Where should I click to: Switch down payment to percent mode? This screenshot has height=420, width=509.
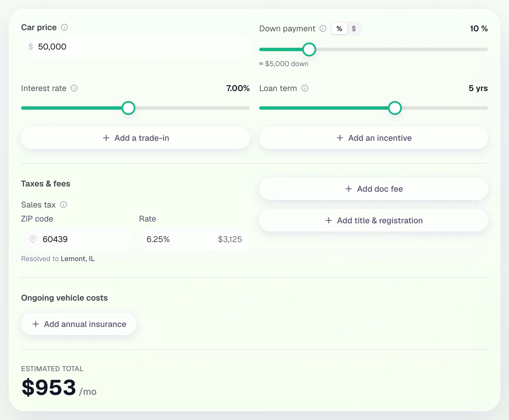(x=339, y=28)
